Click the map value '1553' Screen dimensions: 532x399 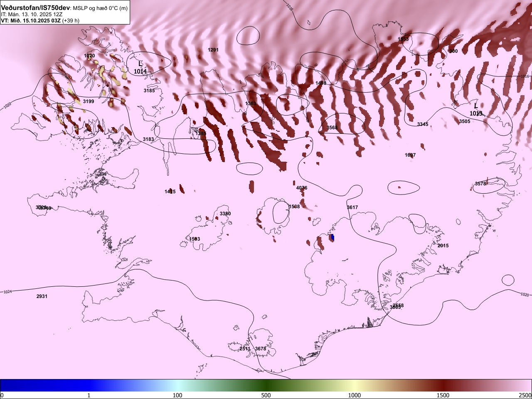(x=403, y=39)
